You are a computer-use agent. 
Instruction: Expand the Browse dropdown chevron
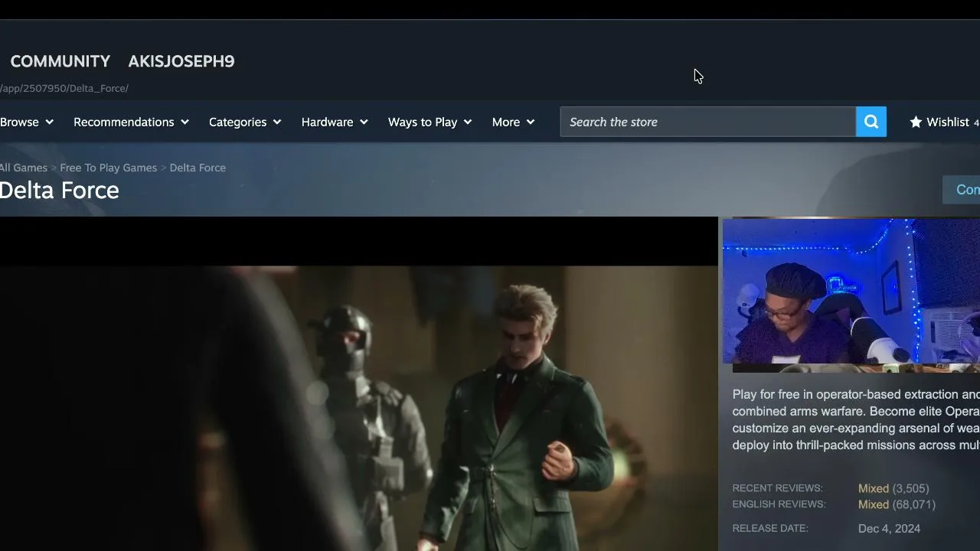coord(49,122)
